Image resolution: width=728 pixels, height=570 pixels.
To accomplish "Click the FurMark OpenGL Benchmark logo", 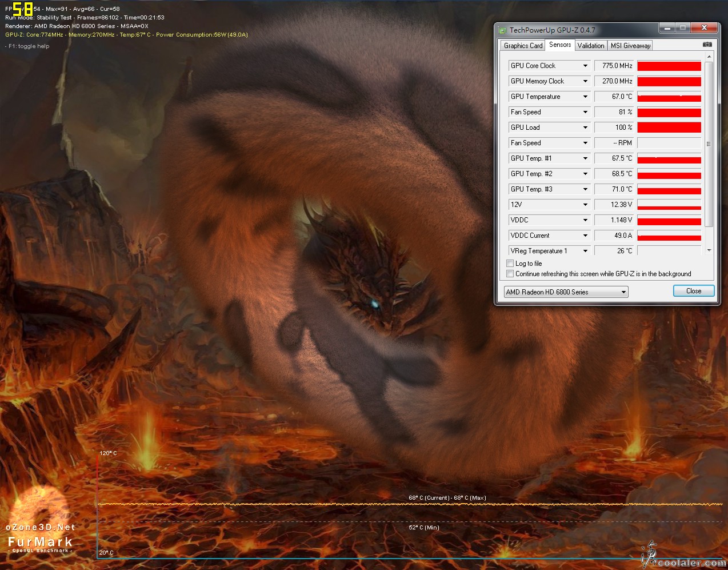I will tap(40, 543).
